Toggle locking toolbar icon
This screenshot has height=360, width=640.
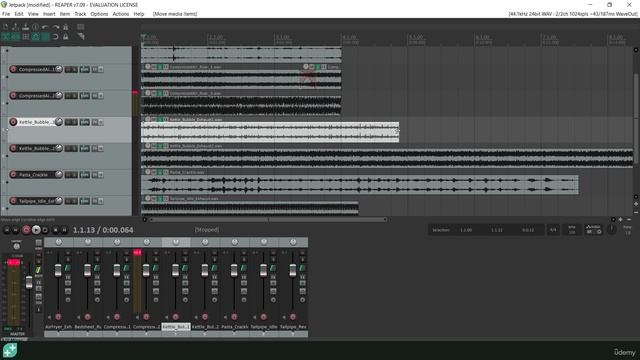point(65,37)
